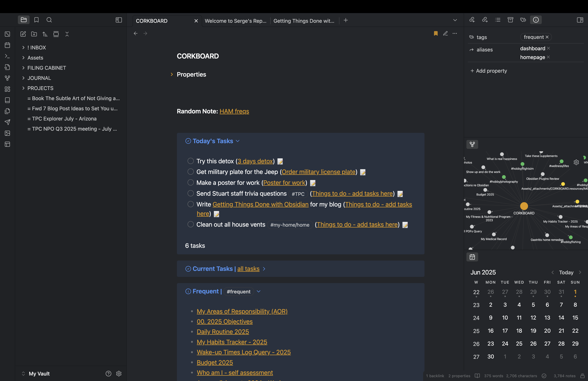Switch to the Bookmarks sidebar tab
The image size is (588, 381).
[x=36, y=20]
